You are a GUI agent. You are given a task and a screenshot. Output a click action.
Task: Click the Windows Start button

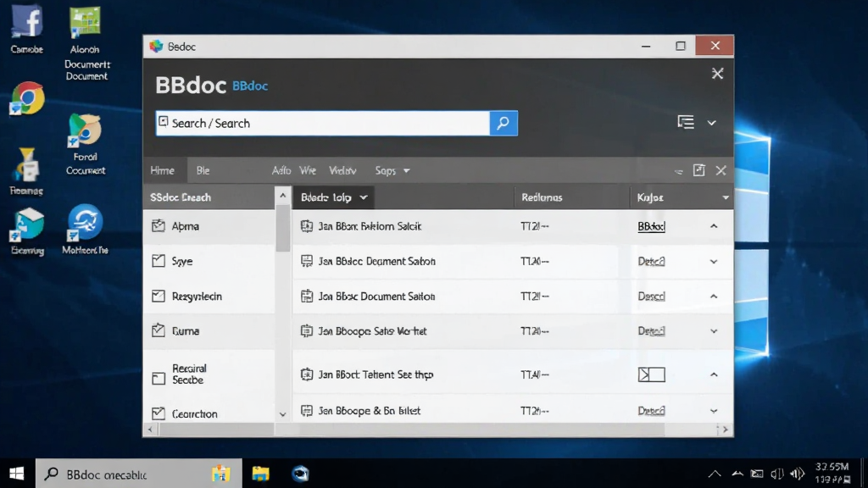tap(17, 474)
